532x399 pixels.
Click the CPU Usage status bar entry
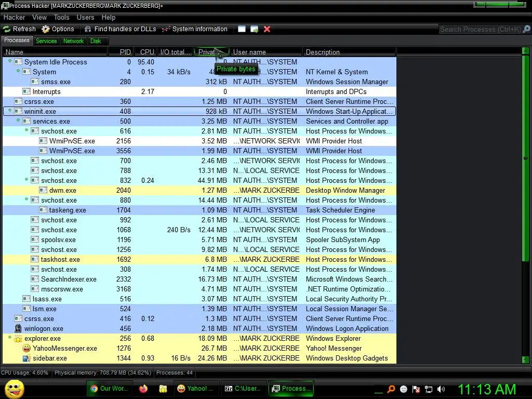tap(25, 373)
